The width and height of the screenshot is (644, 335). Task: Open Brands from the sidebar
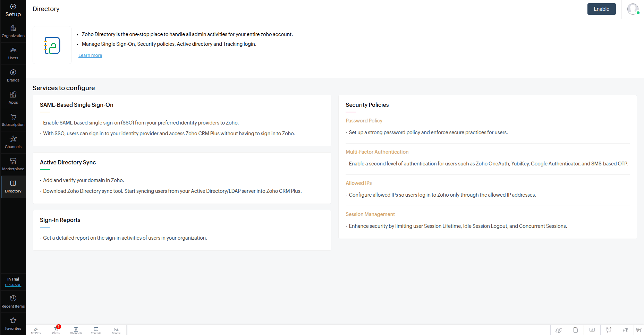(x=13, y=76)
